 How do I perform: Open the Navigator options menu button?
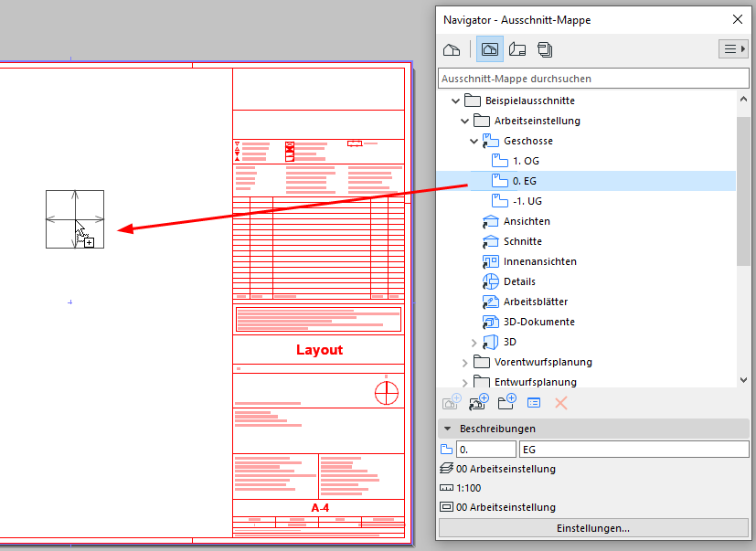pos(733,49)
